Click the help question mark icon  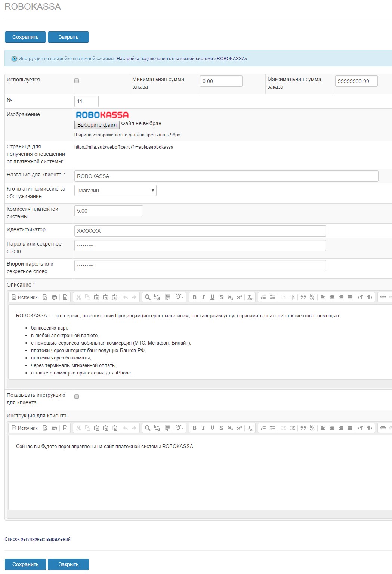click(14, 59)
